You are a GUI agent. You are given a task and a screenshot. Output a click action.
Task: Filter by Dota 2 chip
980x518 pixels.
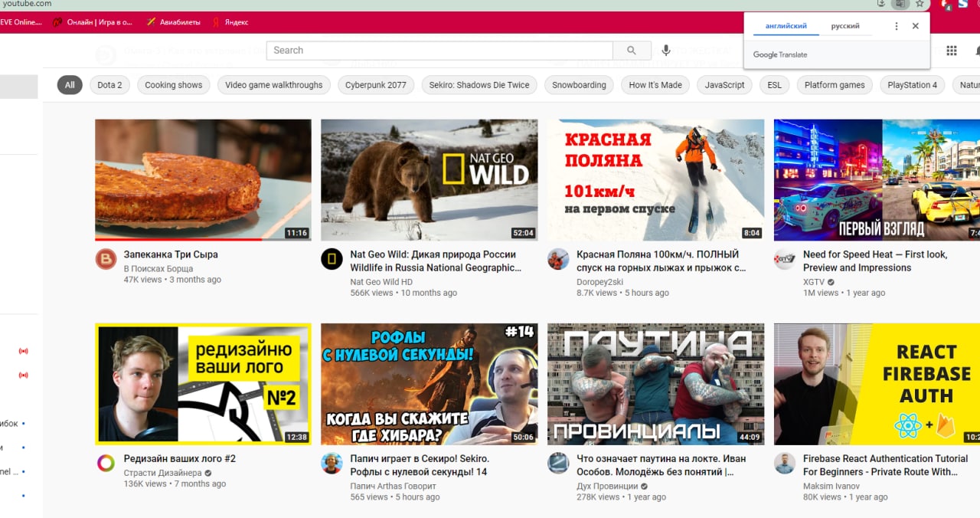[109, 85]
